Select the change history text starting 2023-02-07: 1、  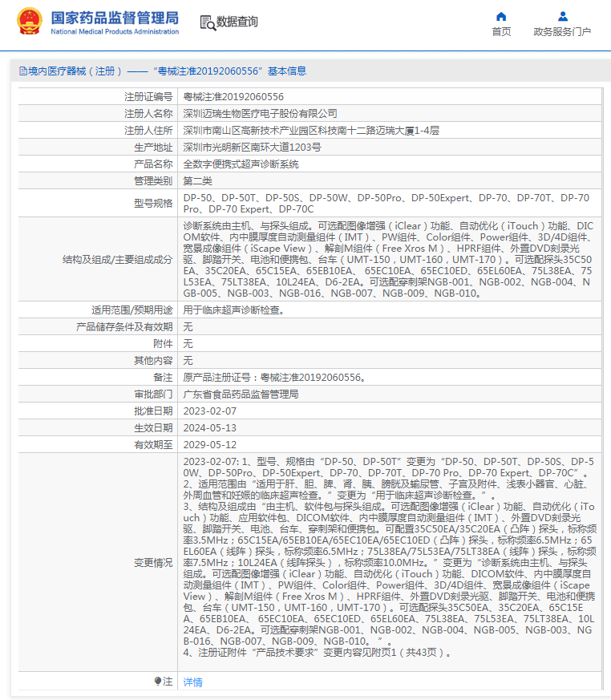[x=390, y=557]
